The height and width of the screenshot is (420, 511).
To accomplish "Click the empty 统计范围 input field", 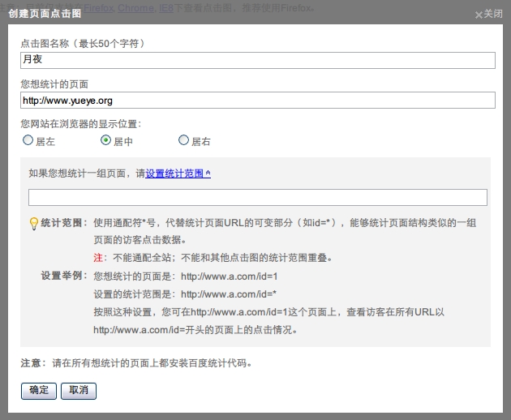I will [258, 198].
